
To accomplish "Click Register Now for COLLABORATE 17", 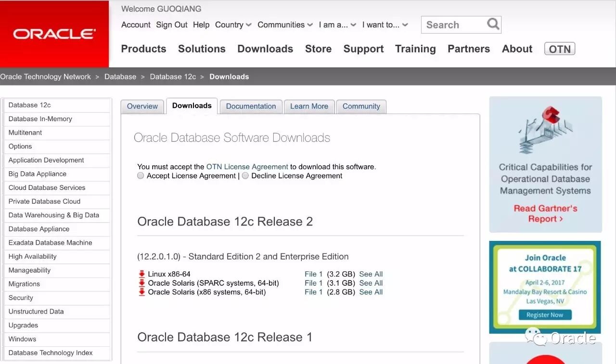I will (544, 315).
